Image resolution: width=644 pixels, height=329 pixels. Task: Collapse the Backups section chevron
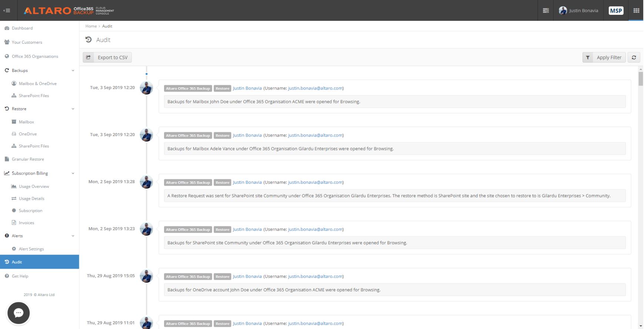(x=73, y=70)
